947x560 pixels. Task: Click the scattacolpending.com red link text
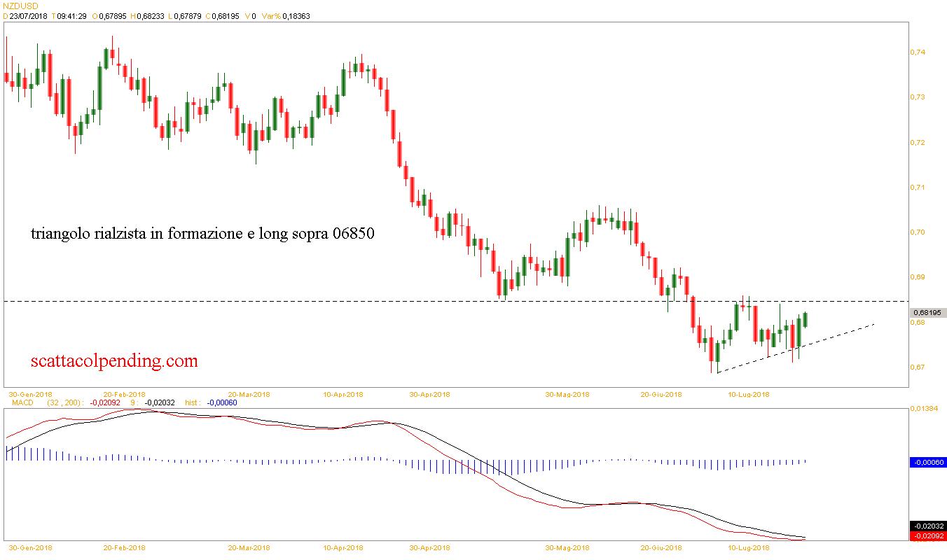[x=114, y=361]
